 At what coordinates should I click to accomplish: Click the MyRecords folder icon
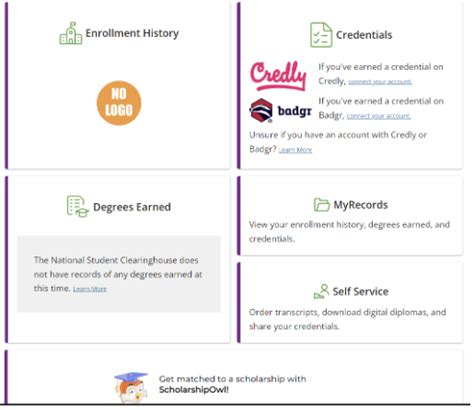322,204
